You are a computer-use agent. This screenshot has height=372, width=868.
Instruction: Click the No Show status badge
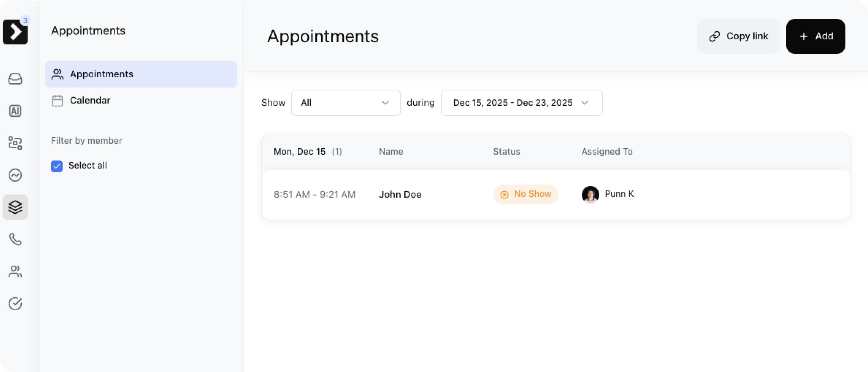pyautogui.click(x=526, y=194)
